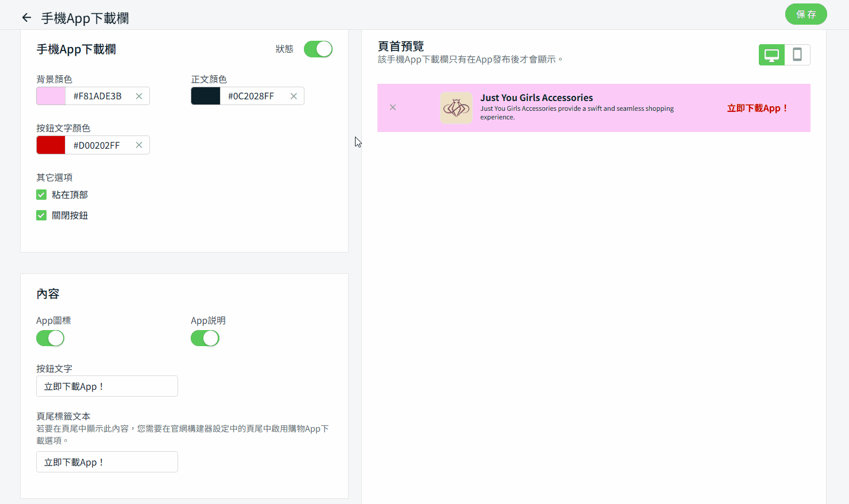Uncheck the 粘在頂部 checkbox
Image resolution: width=849 pixels, height=504 pixels.
(41, 195)
